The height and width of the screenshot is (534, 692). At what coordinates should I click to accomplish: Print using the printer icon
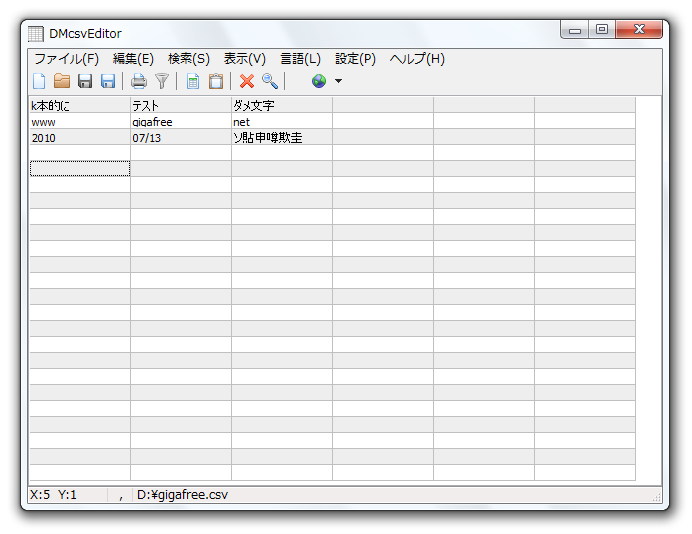139,81
